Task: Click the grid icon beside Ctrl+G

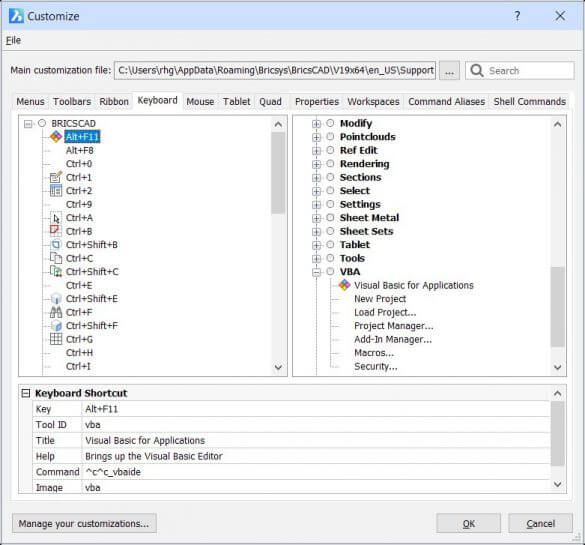Action: point(56,339)
